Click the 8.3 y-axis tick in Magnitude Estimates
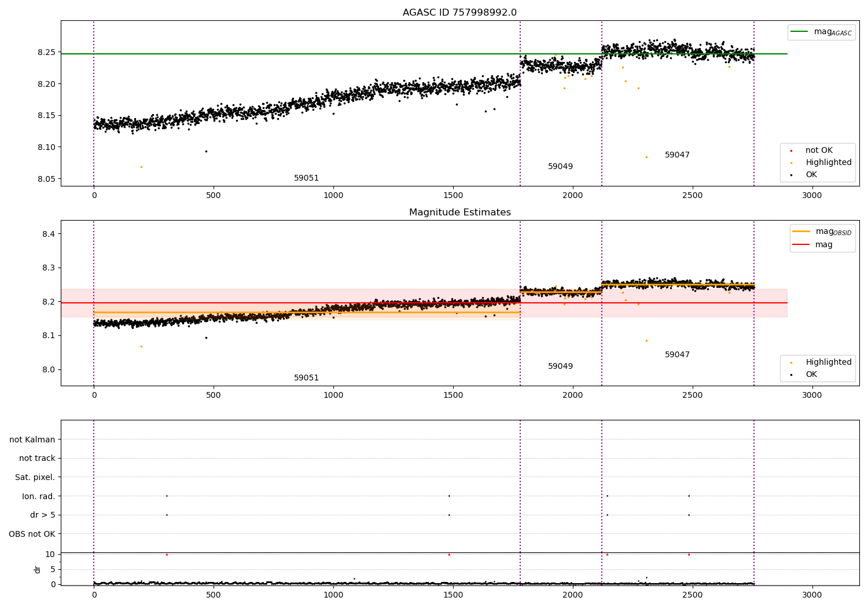Image resolution: width=868 pixels, height=608 pixels. tap(49, 268)
